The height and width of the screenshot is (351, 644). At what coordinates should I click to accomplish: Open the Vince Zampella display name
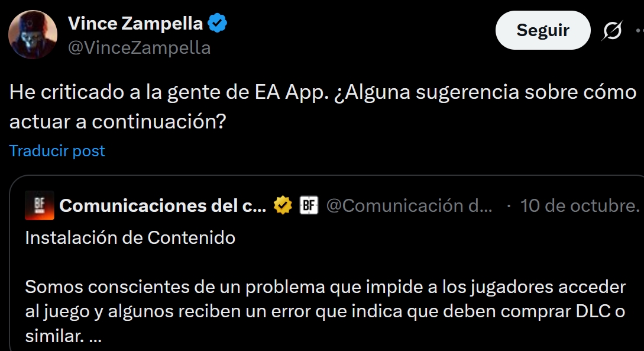click(135, 24)
